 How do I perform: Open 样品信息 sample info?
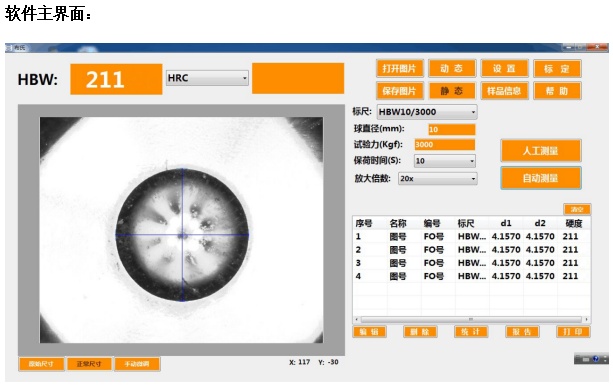[504, 91]
